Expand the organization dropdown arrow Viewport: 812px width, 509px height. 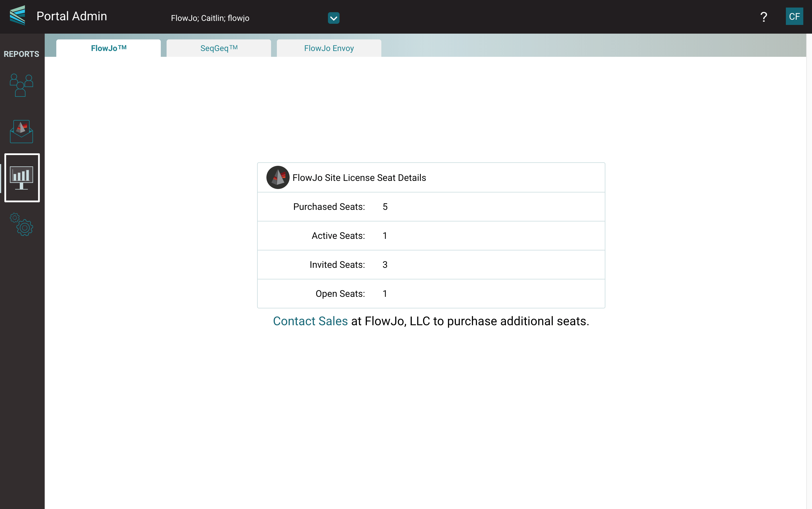(333, 18)
